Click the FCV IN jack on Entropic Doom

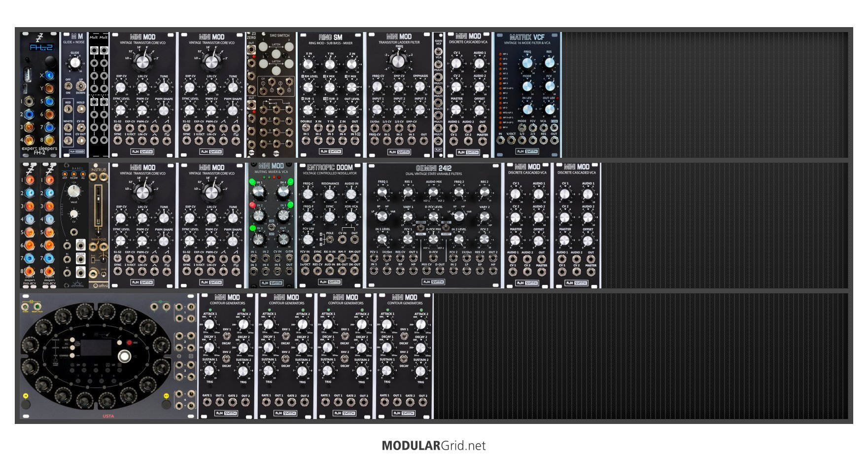point(305,258)
